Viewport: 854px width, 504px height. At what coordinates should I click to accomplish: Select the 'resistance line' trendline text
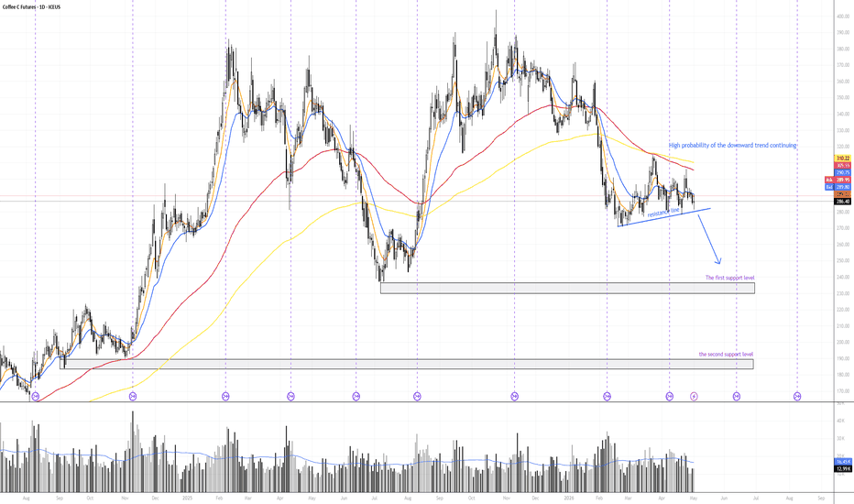[663, 212]
